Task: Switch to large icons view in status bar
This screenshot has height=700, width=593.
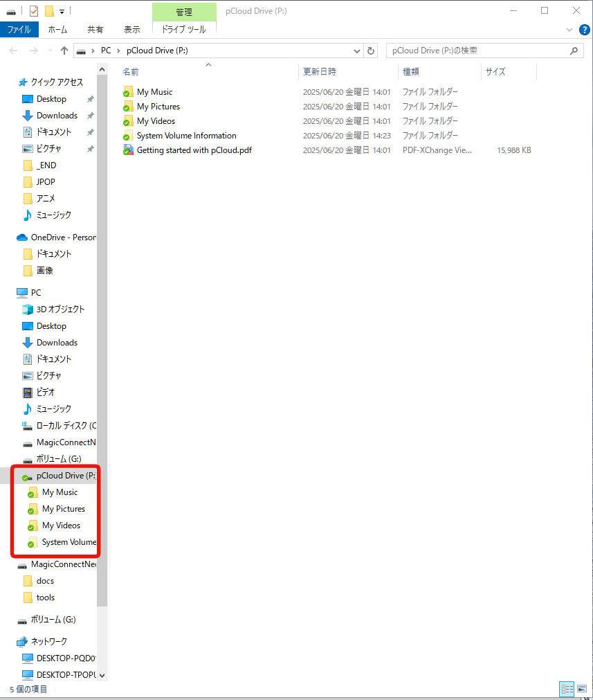Action: (x=582, y=690)
